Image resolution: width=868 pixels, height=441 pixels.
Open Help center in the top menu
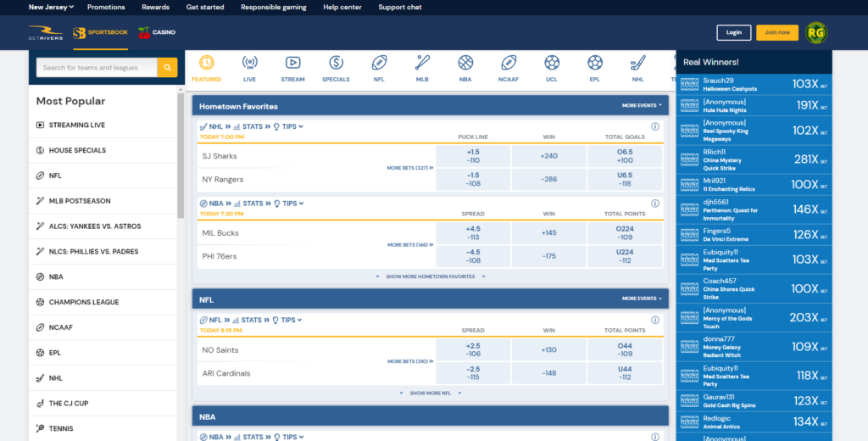pyautogui.click(x=342, y=7)
